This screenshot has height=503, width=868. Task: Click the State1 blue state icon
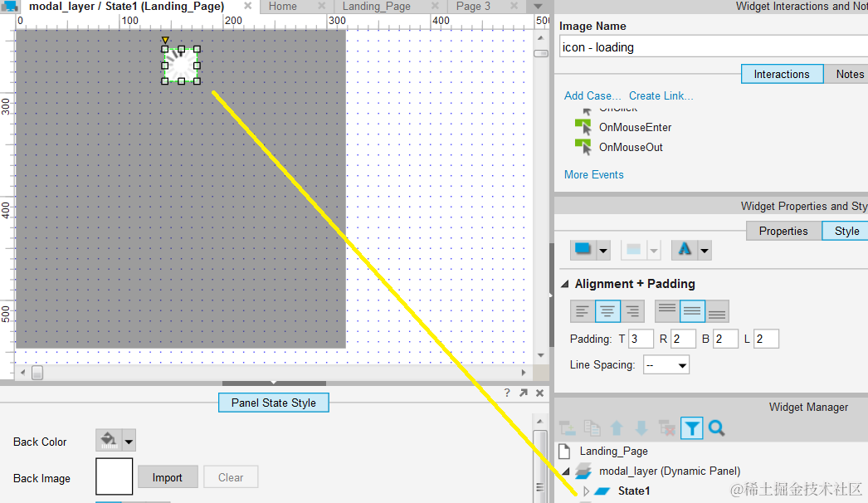tap(602, 491)
